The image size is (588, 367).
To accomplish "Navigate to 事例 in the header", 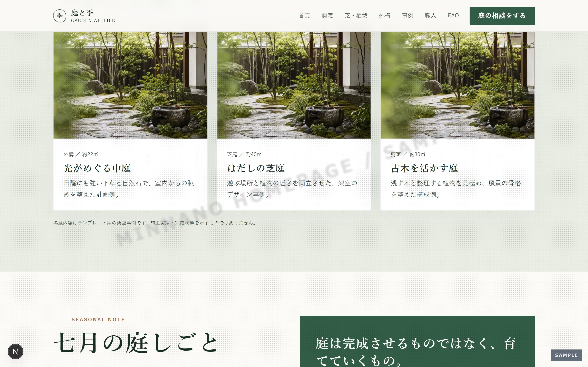I will click(408, 15).
